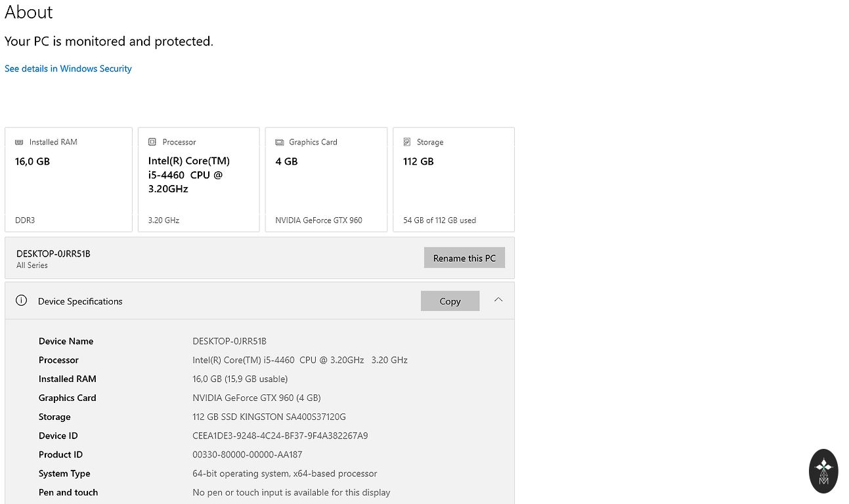Click the Storage drive icon

click(x=407, y=142)
